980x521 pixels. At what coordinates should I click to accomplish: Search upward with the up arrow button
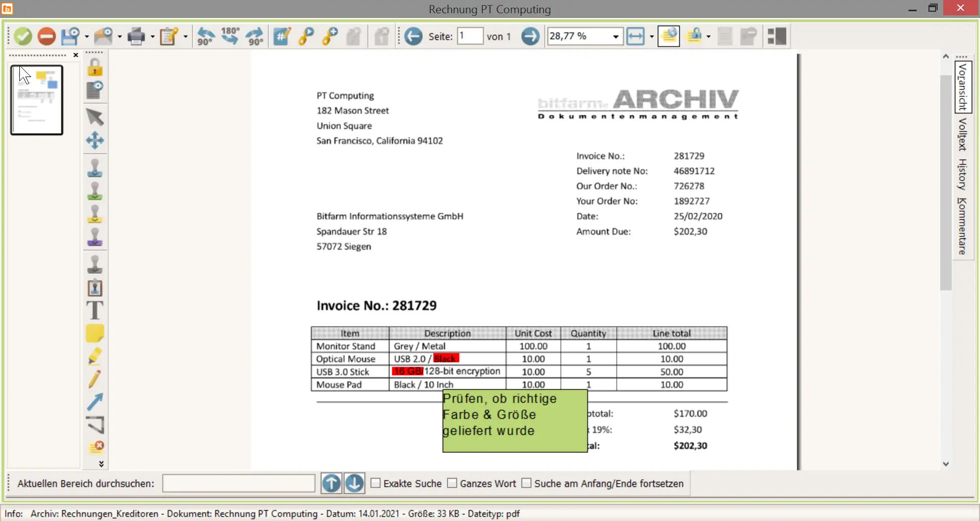coord(331,483)
